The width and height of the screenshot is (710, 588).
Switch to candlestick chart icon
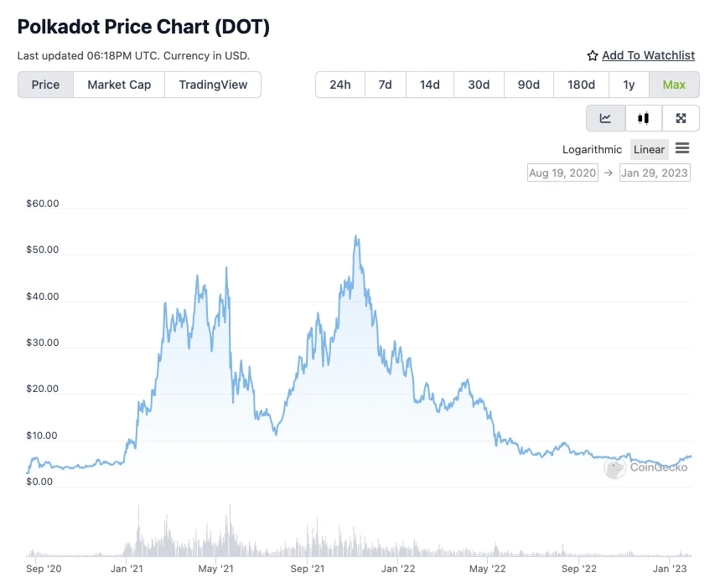(643, 118)
